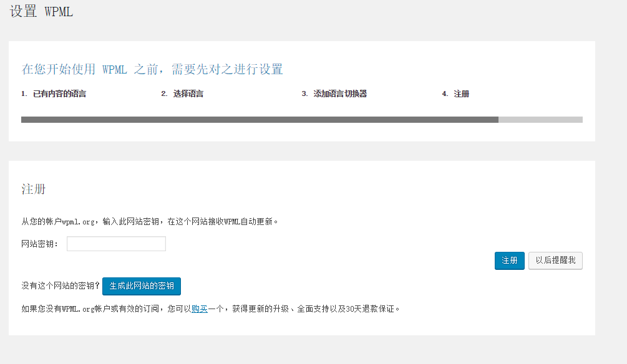
Task: Select step 4 注册 in the wizard steps
Action: point(461,94)
